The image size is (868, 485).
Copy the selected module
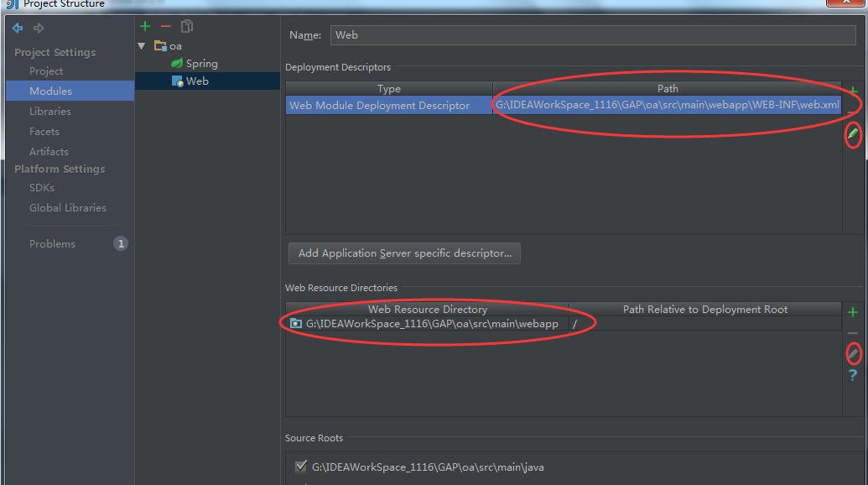click(x=187, y=26)
